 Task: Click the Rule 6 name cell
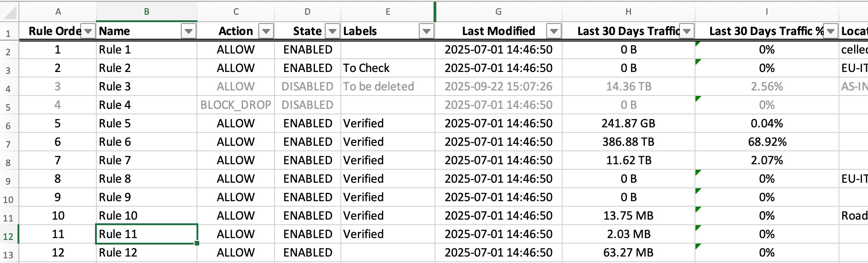coord(146,142)
